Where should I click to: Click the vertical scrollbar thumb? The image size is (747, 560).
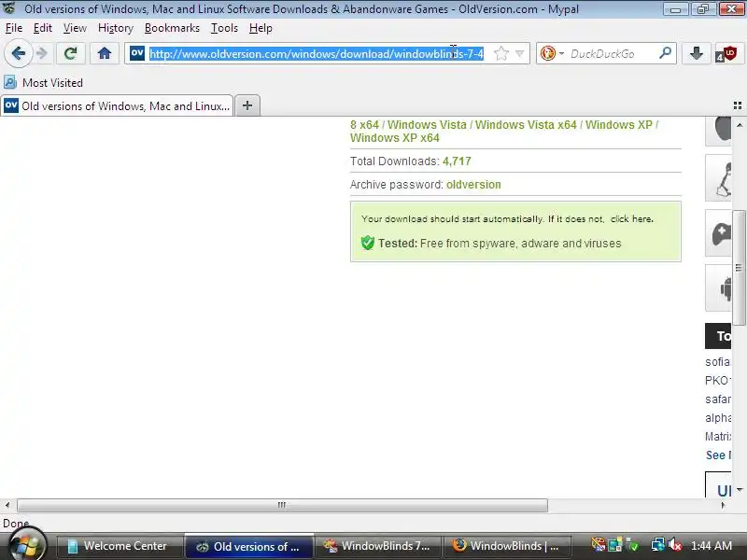[739, 268]
